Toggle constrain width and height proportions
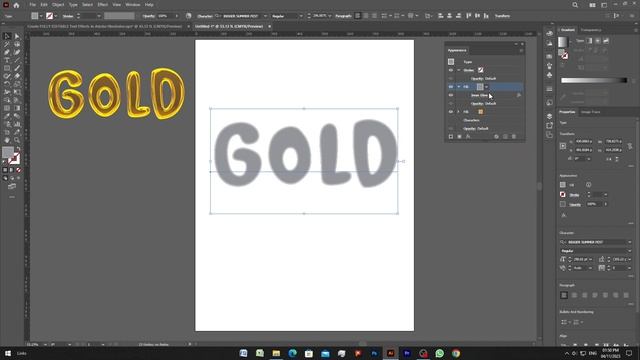The image size is (640, 360). click(630, 146)
